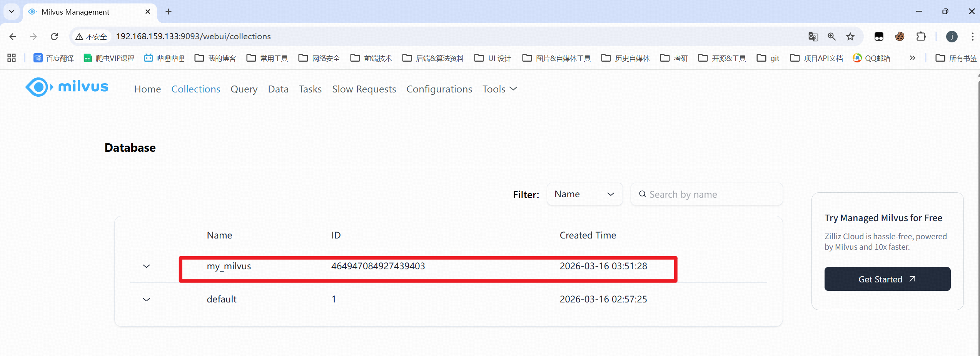This screenshot has width=980, height=356.
Task: Expand the default database row
Action: pyautogui.click(x=146, y=299)
